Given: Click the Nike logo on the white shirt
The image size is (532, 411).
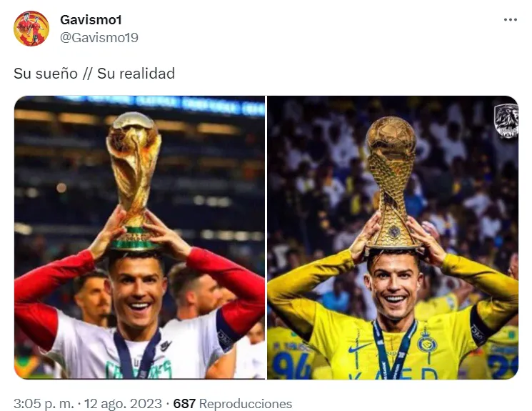Looking at the screenshot, I should (x=166, y=346).
